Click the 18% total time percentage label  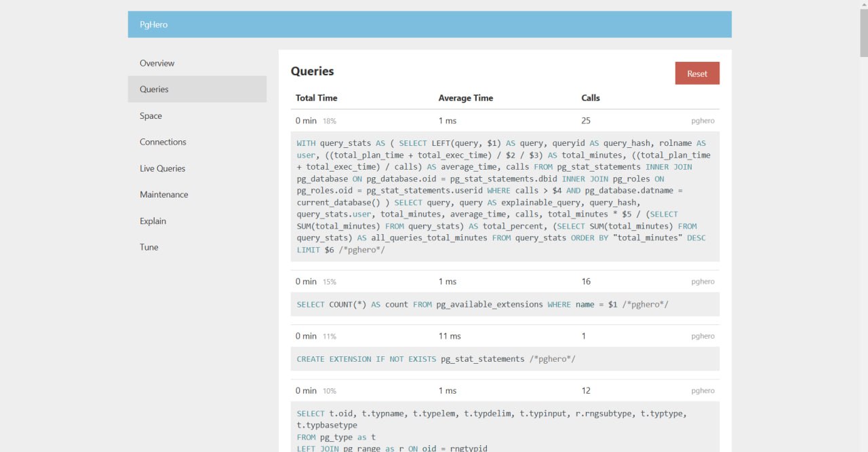pos(329,121)
